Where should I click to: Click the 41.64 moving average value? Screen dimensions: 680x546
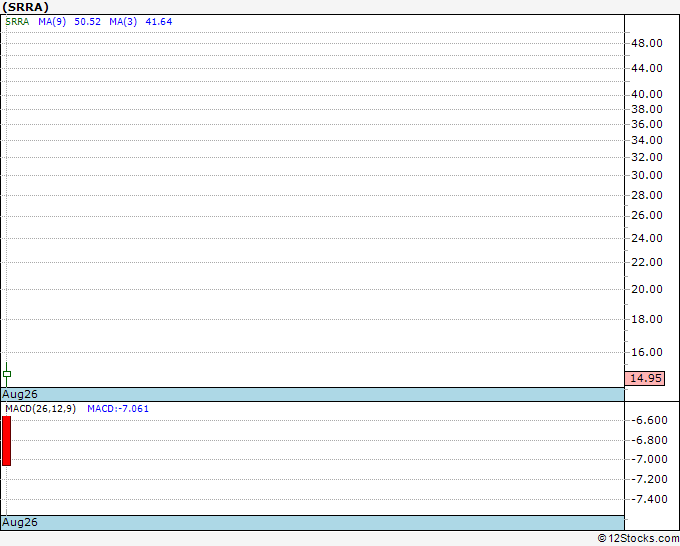[159, 22]
